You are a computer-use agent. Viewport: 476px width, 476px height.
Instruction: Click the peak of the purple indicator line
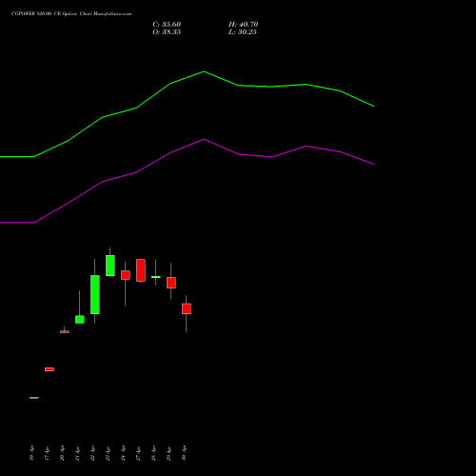[204, 139]
